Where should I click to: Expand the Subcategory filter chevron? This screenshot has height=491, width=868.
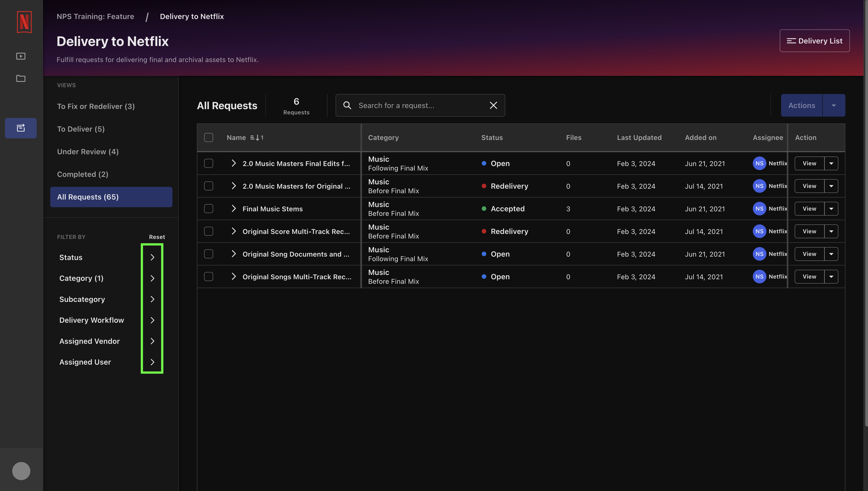152,299
